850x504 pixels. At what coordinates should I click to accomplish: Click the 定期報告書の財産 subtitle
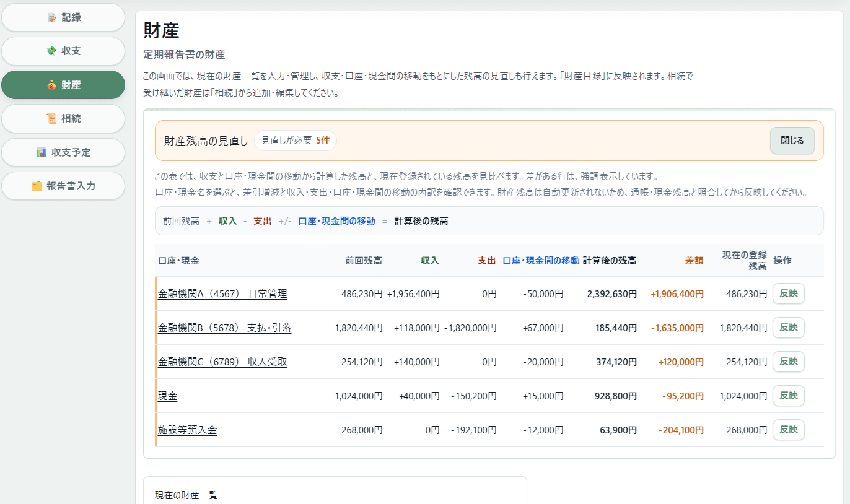coord(184,54)
